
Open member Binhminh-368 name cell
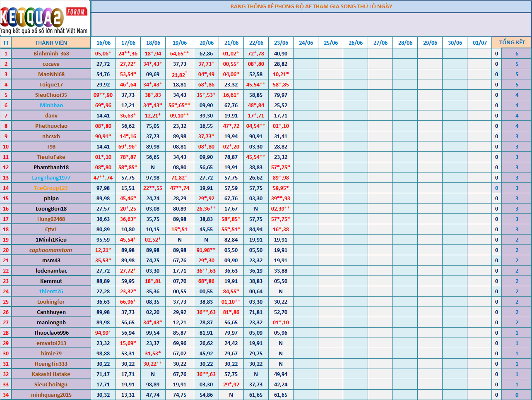tap(51, 53)
